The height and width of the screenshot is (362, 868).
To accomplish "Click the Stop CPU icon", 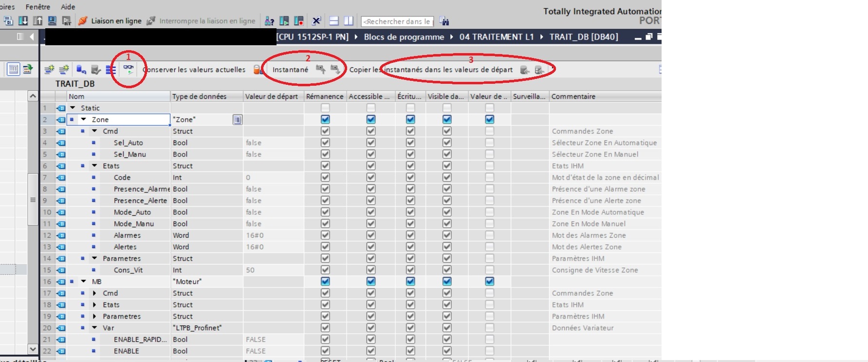I will tap(299, 21).
